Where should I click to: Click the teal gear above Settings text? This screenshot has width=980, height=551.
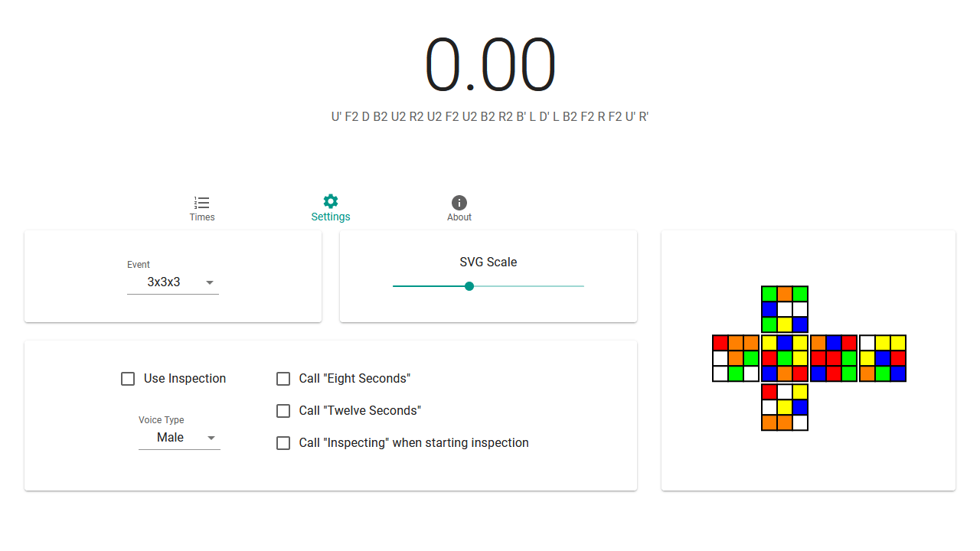pos(330,200)
